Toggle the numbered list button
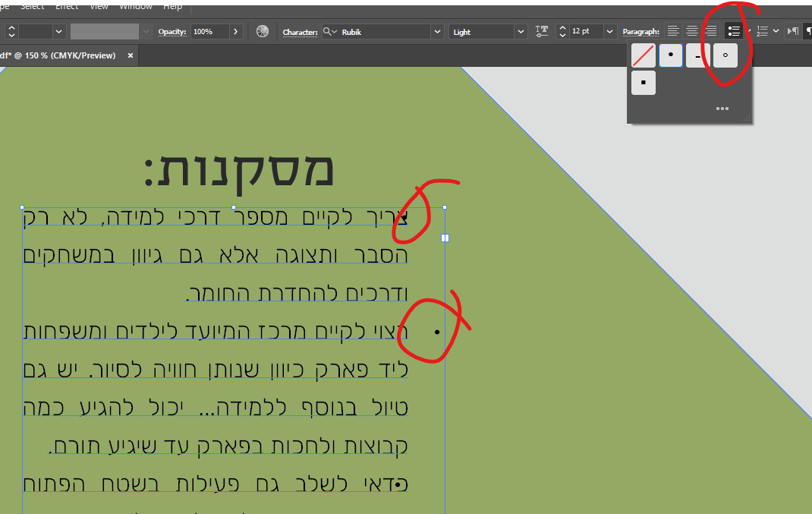Viewport: 812px width, 514px height. click(762, 31)
